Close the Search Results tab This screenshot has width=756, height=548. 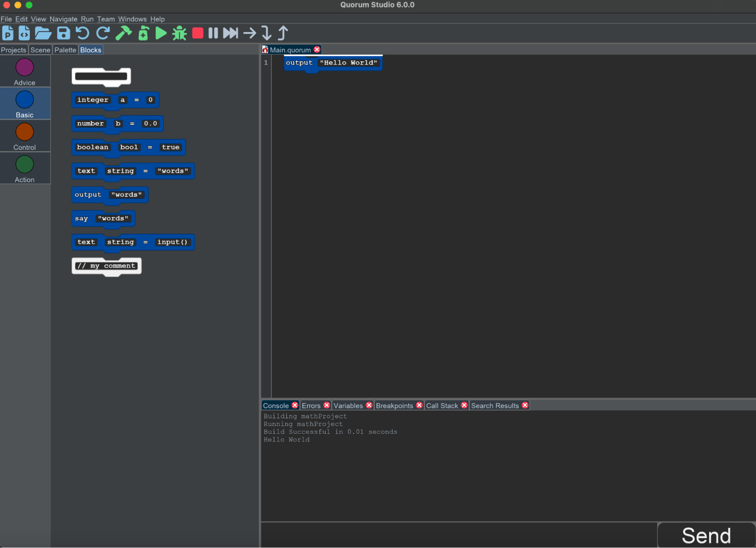(x=525, y=405)
